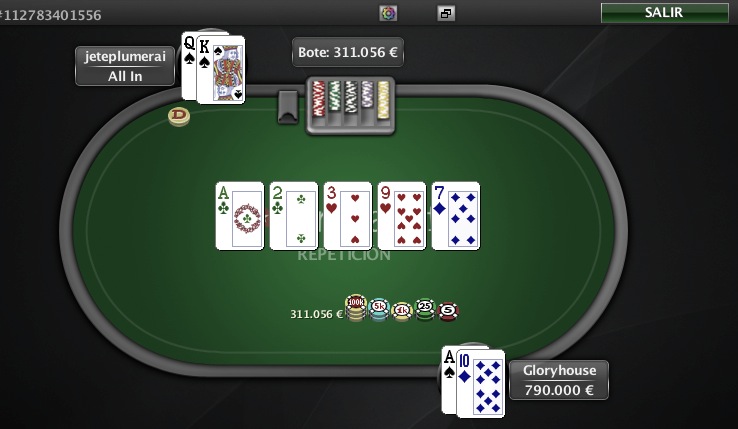Viewport: 738px width, 429px height.
Task: Click the 9 of hearts board card
Action: coord(402,216)
